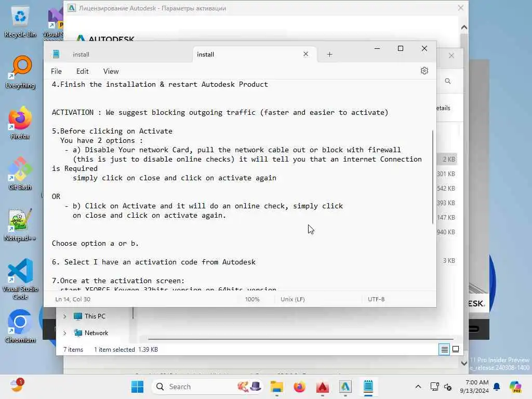Viewport: 532px width, 399px height.
Task: Click the 7 items status text
Action: (73, 350)
